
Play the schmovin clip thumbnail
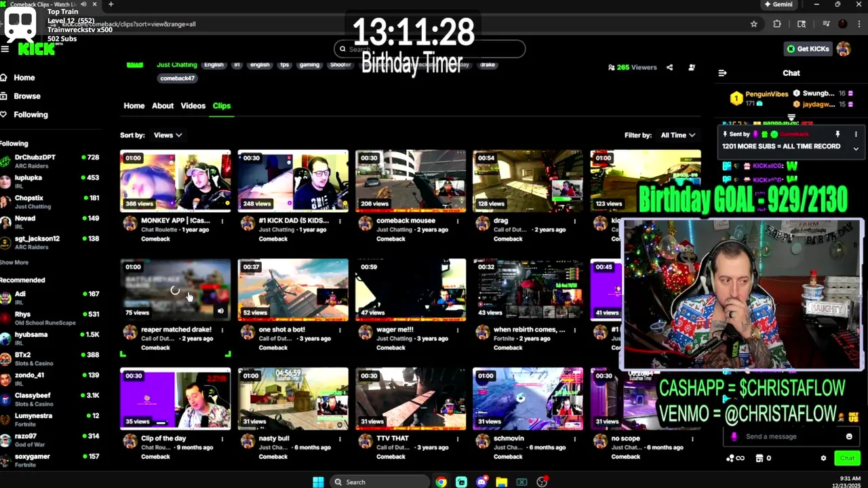528,399
